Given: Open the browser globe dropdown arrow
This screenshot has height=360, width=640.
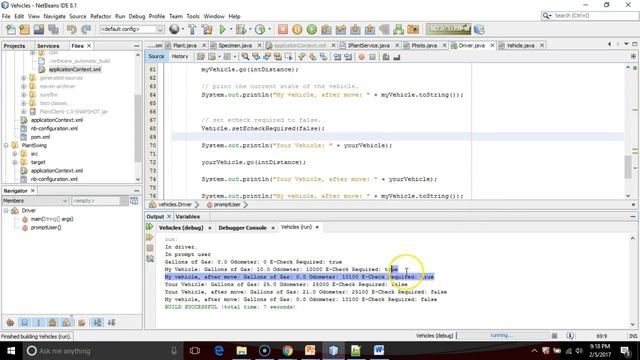Looking at the screenshot, I should click(x=182, y=29).
